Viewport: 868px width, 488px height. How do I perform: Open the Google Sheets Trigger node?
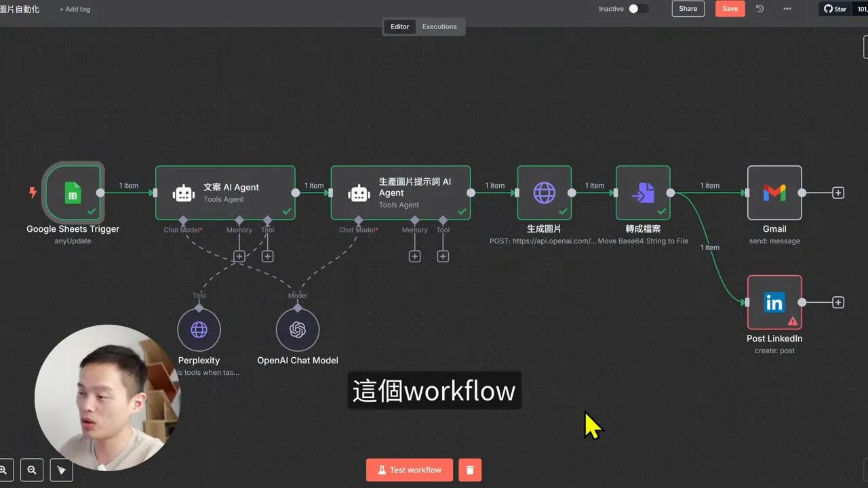tap(73, 192)
